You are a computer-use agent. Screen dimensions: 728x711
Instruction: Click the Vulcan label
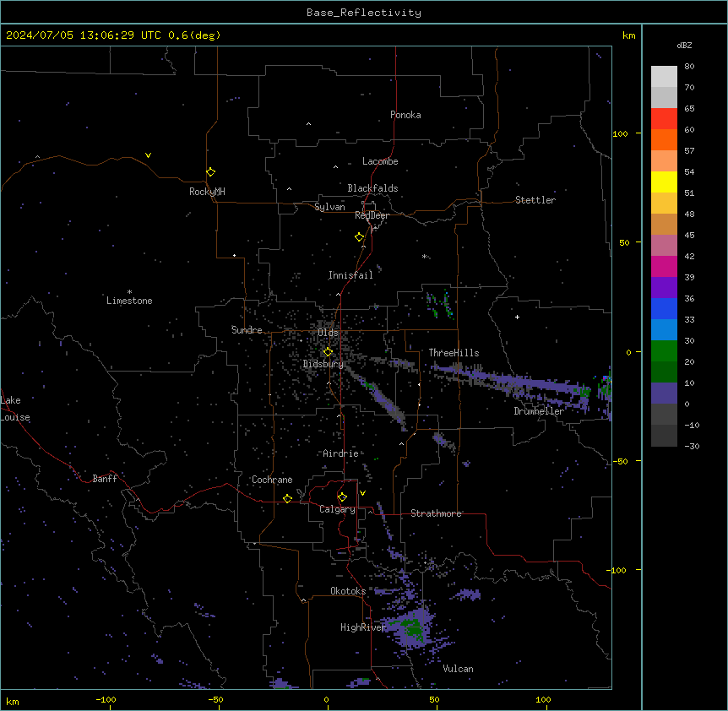(458, 669)
